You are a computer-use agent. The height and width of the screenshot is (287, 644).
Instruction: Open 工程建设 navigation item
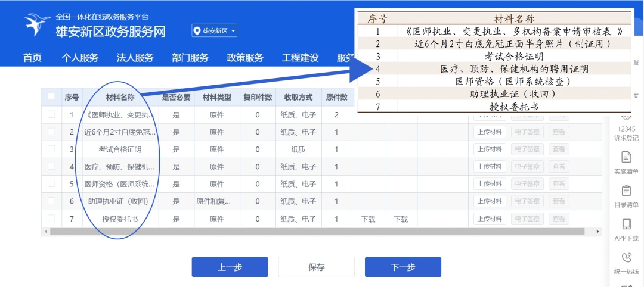(x=300, y=58)
